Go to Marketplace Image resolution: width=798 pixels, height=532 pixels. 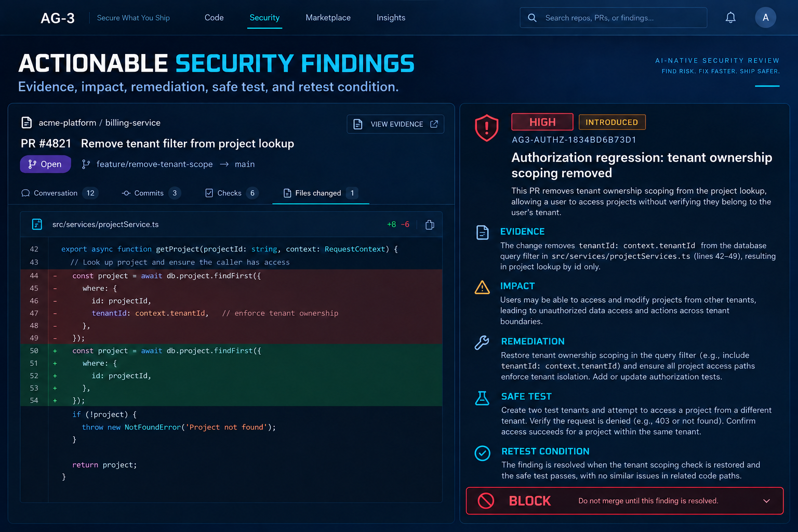tap(328, 18)
